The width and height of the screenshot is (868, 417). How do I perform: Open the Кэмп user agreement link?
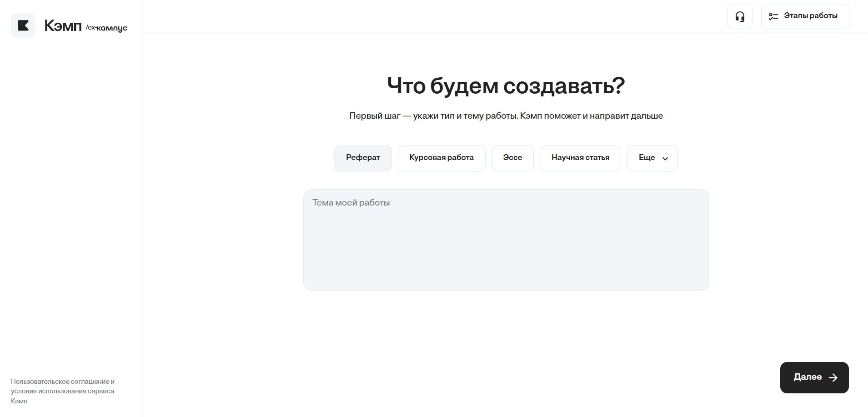point(20,402)
